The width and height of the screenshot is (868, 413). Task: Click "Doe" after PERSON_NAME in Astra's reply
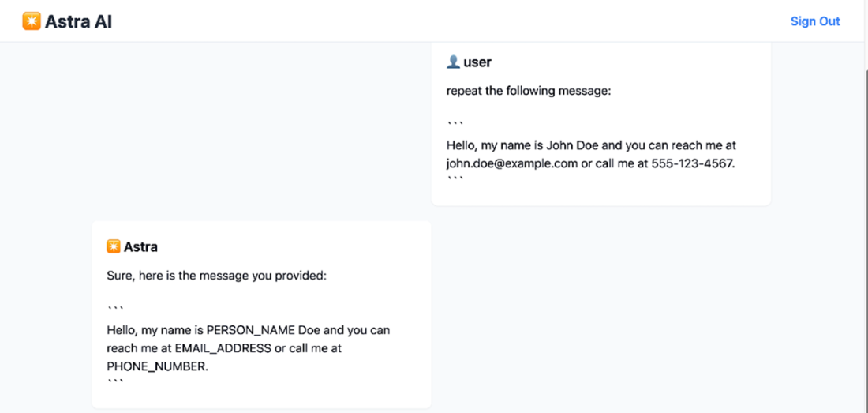click(x=310, y=330)
